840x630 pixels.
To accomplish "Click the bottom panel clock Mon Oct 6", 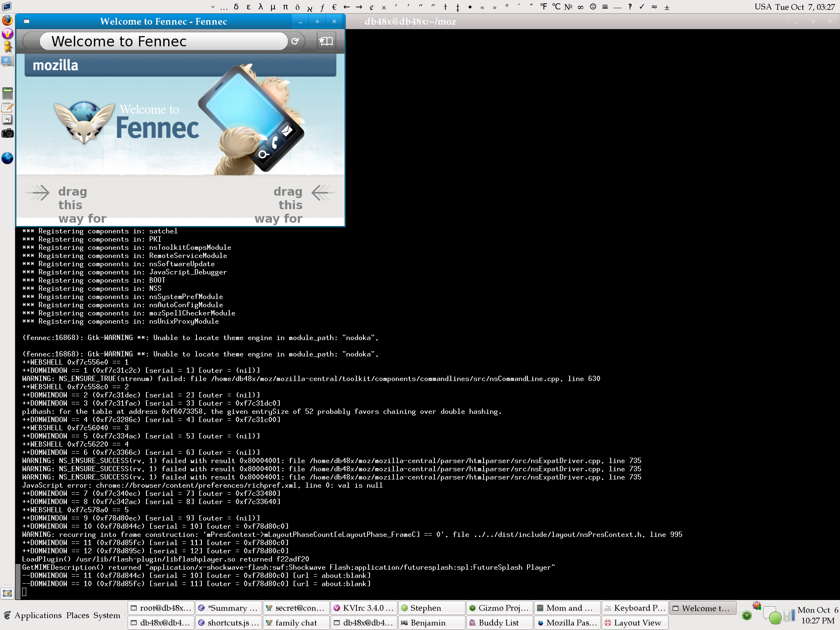I will 817,615.
